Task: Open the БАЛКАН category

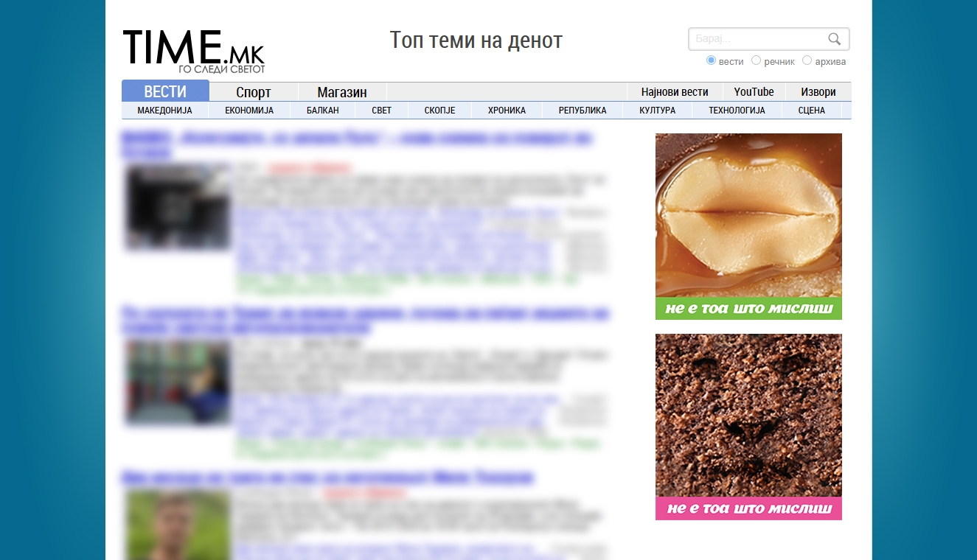Action: pos(323,111)
